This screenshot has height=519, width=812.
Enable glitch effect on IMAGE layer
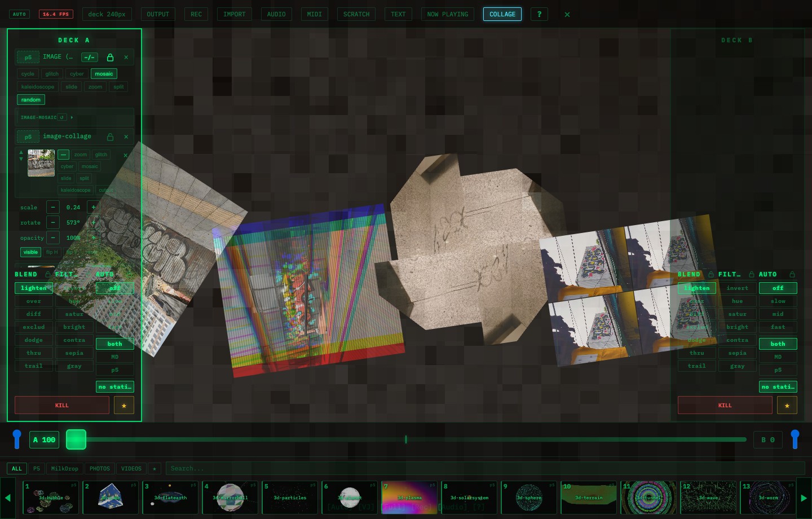pyautogui.click(x=52, y=74)
